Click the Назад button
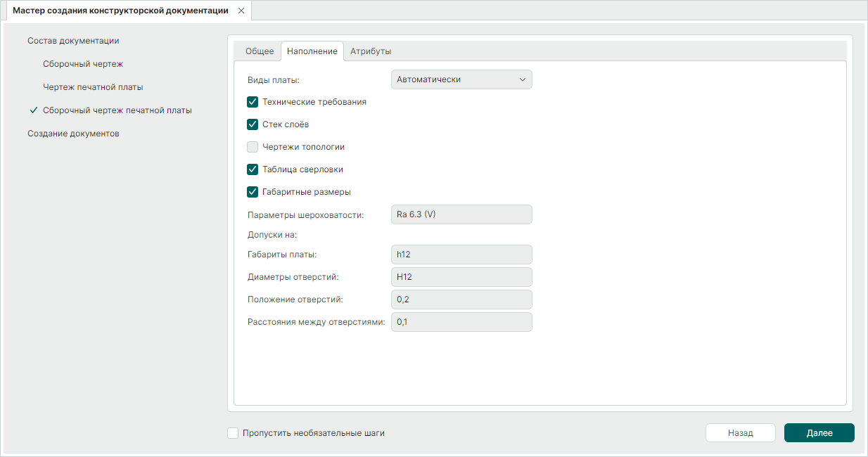Screen dimensions: 868x457 [x=740, y=433]
